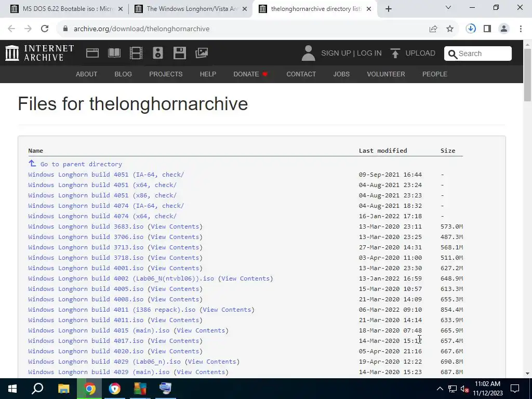532x399 pixels.
Task: Click the SIGN UP link
Action: [336, 54]
